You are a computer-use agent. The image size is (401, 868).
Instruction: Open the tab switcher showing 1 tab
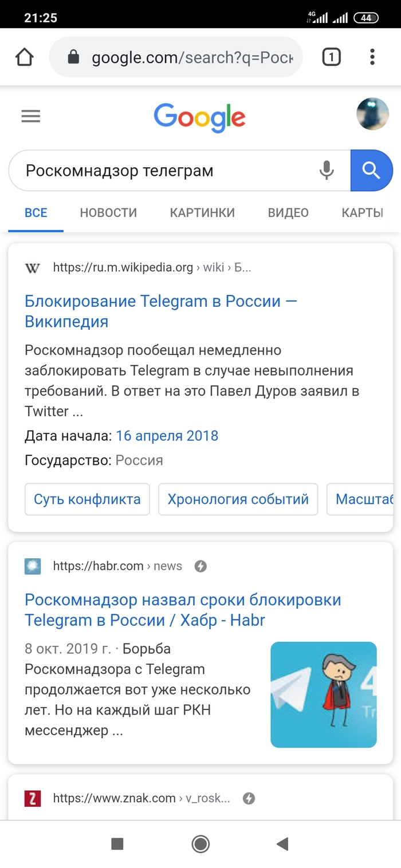(331, 57)
